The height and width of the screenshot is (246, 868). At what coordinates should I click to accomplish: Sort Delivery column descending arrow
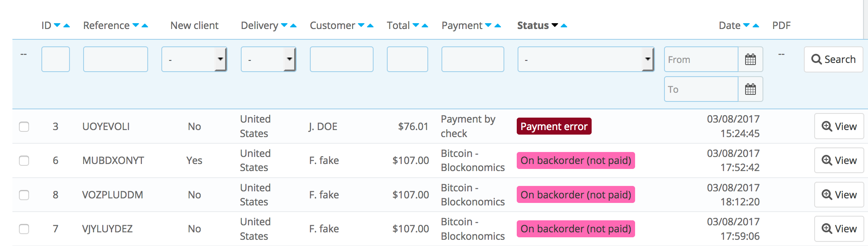point(284,26)
